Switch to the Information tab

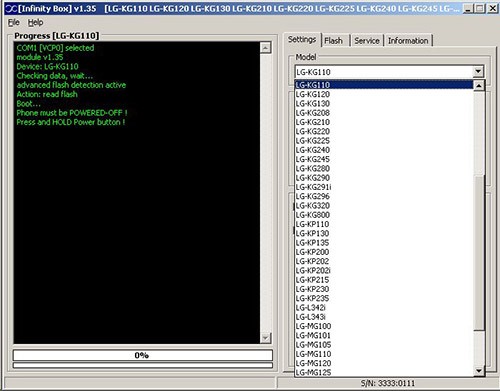[x=408, y=41]
